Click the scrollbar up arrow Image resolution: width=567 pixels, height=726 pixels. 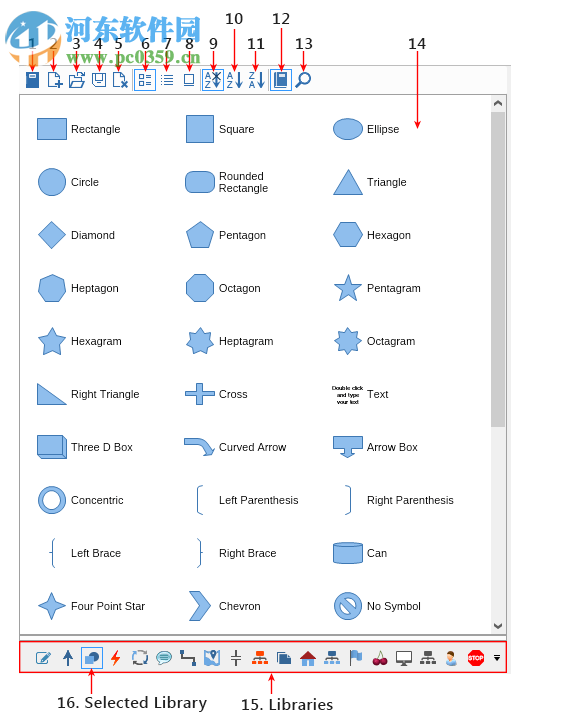tap(498, 103)
